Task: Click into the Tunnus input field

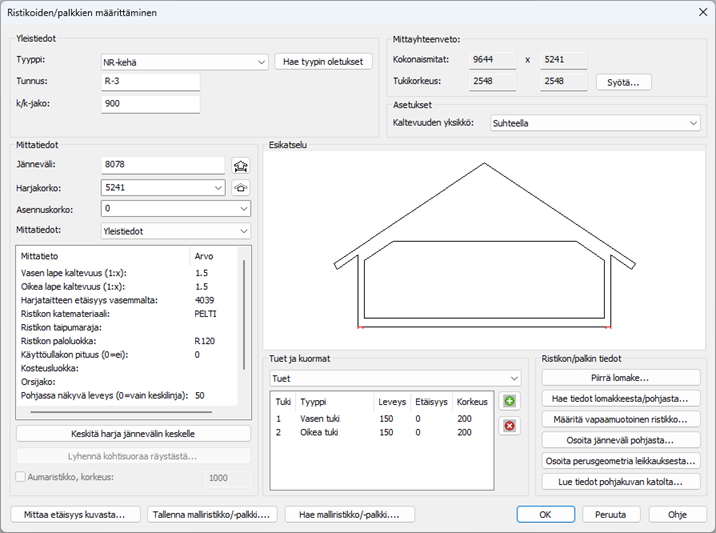Action: 150,82
